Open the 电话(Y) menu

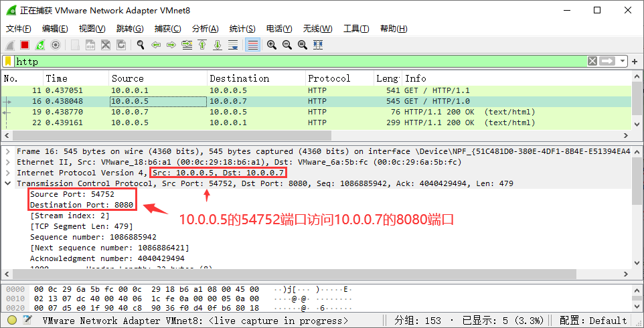(x=279, y=29)
